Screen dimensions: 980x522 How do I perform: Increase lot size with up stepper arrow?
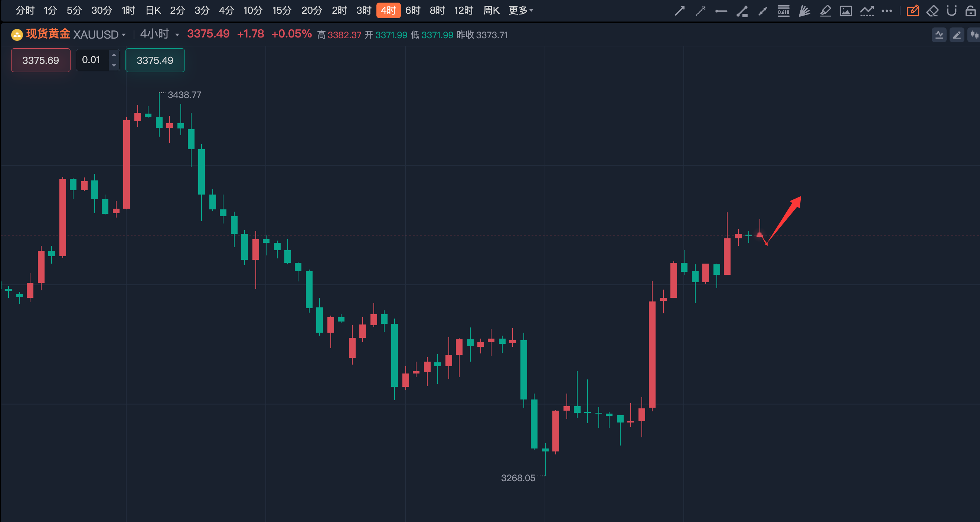pos(114,55)
